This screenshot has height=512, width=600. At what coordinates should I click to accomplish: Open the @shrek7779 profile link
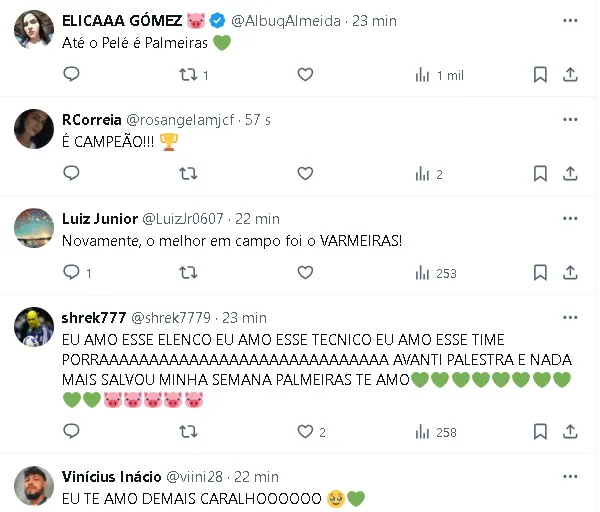pos(171,318)
